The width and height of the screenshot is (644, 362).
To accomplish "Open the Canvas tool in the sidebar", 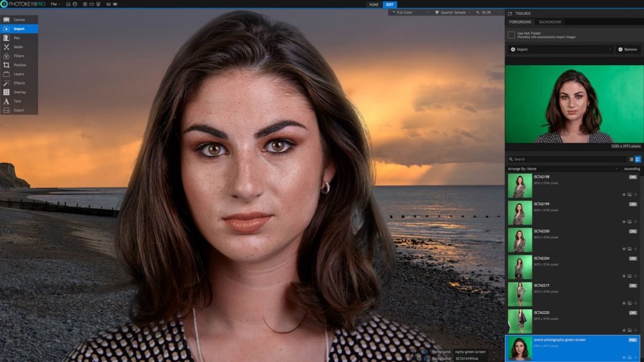I will pos(19,19).
